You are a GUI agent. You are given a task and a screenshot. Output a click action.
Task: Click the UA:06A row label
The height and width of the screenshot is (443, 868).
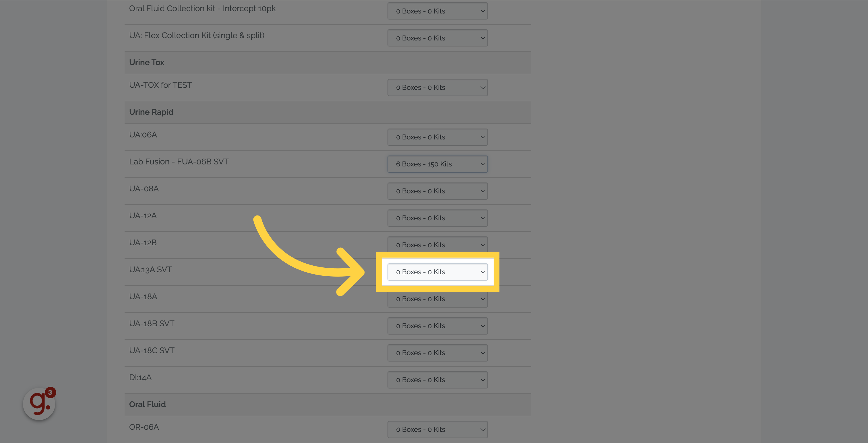click(143, 135)
